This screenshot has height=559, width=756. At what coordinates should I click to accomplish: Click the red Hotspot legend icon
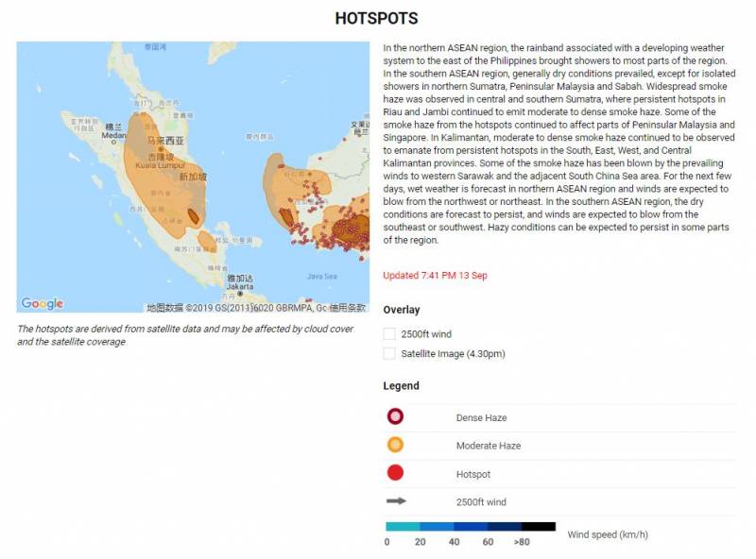[394, 474]
